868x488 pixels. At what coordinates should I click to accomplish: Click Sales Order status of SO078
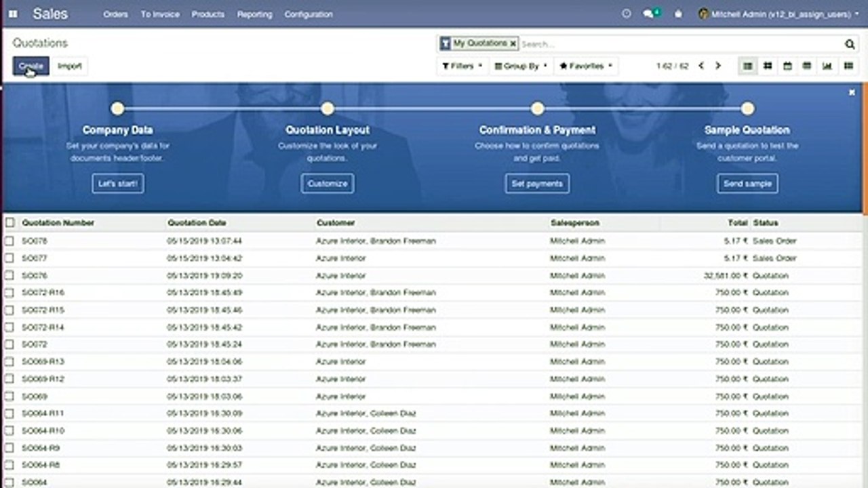(774, 241)
